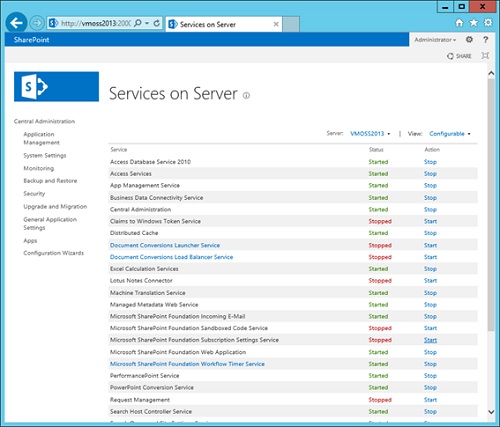Open Security navigation link
The image size is (500, 427).
coord(34,194)
